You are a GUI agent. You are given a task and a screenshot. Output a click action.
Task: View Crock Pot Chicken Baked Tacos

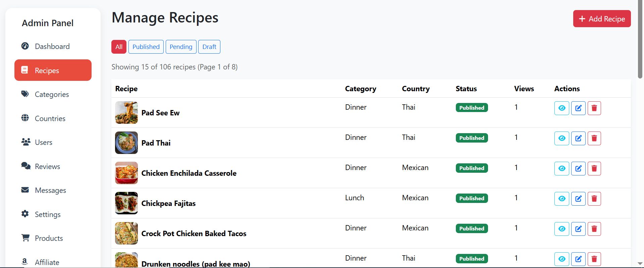[562, 229]
